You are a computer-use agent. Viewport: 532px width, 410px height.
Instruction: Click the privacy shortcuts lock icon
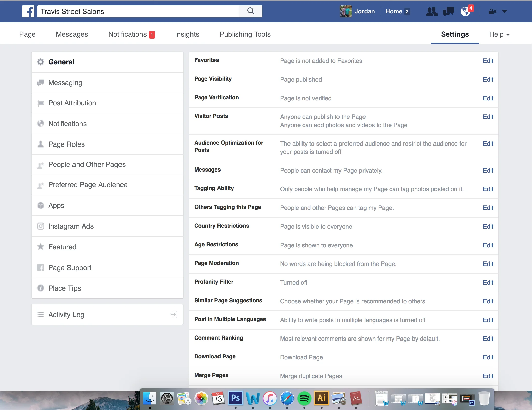[492, 12]
